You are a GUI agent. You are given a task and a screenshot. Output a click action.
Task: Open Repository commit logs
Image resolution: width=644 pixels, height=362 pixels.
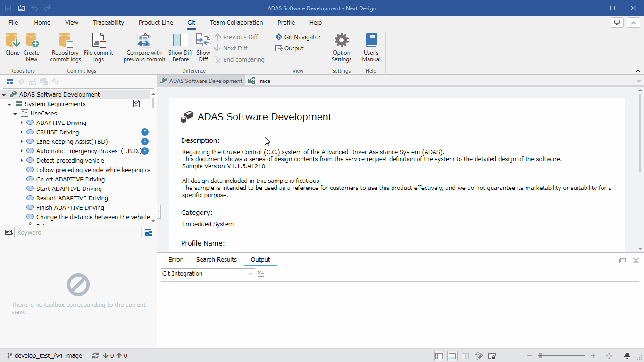click(x=66, y=47)
